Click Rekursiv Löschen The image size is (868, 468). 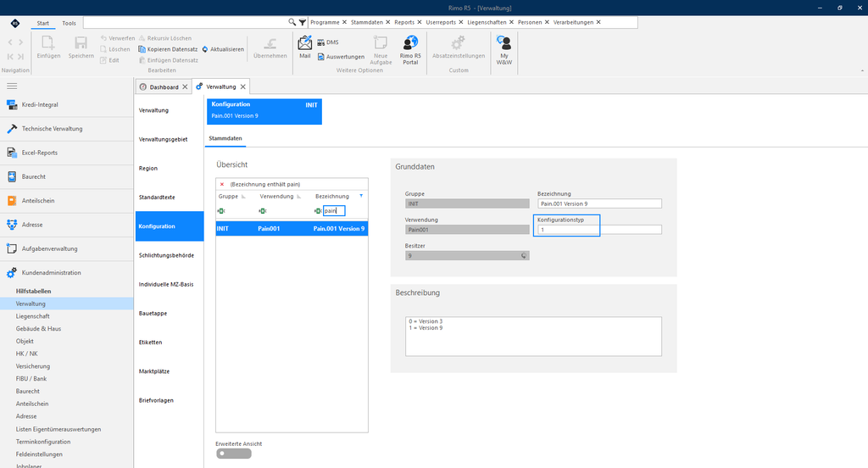point(165,38)
